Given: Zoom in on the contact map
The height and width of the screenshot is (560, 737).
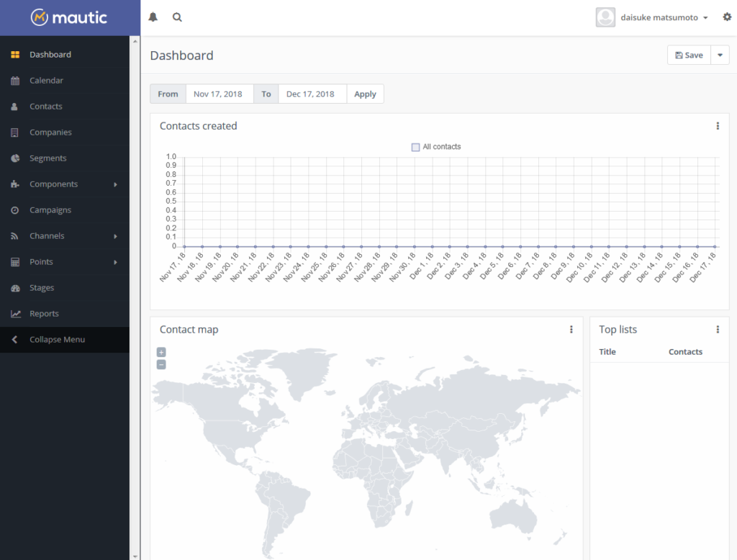Looking at the screenshot, I should pyautogui.click(x=161, y=352).
